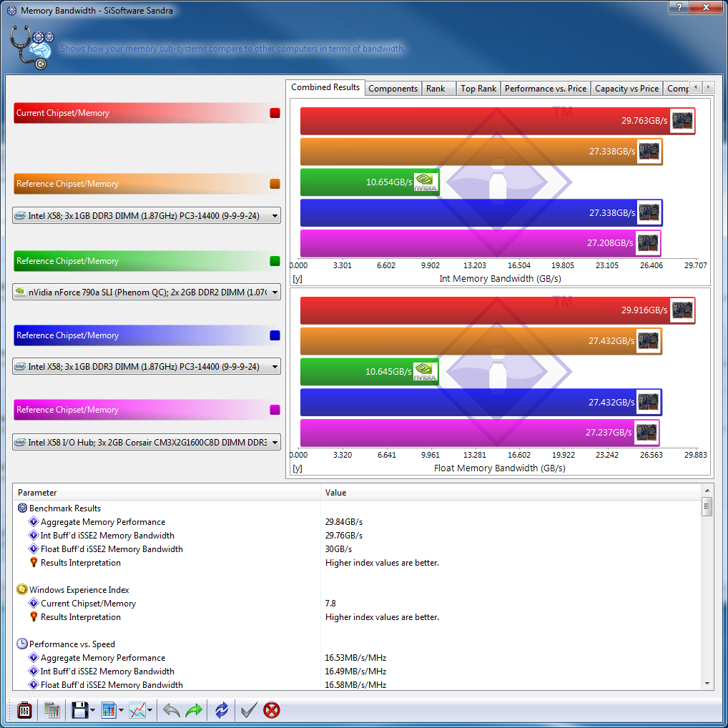This screenshot has width=728, height=728.
Task: Expand the line graph icon's dropdown arrow
Action: pos(149,710)
